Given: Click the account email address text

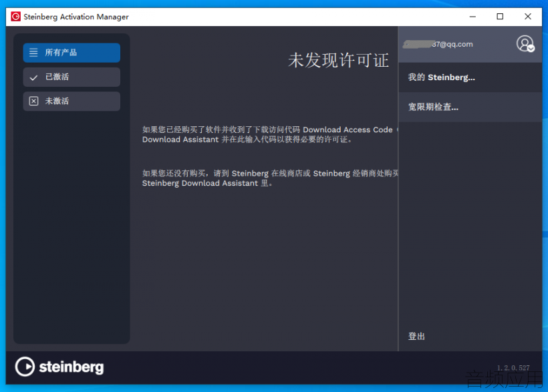Looking at the screenshot, I should click(438, 44).
